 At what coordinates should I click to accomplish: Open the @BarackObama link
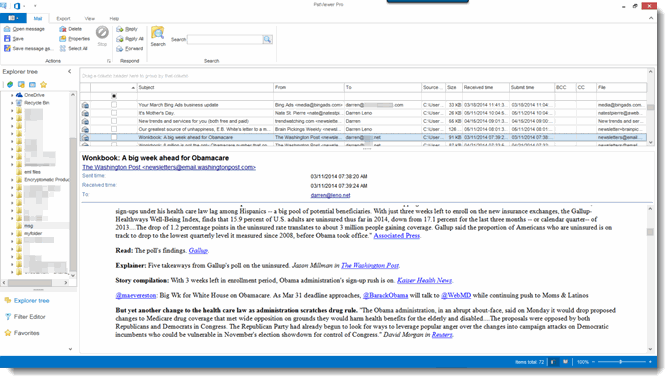click(385, 296)
